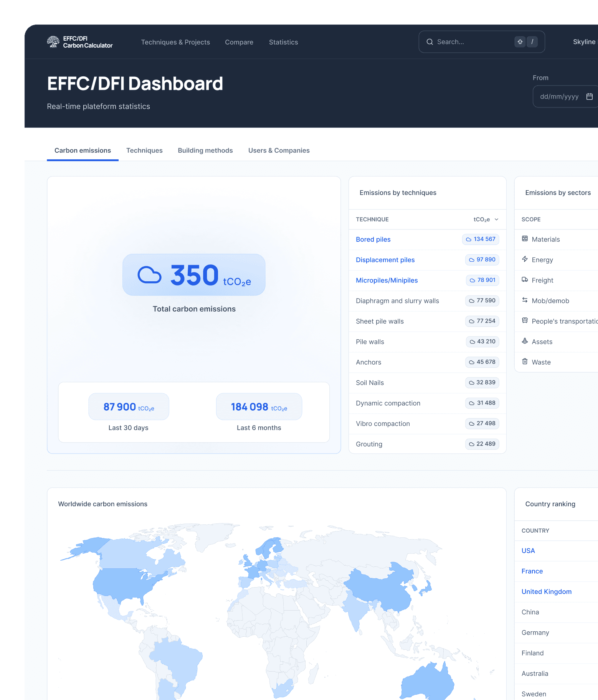Select the Sheet pile walls row
Screen dimensions: 598x700
428,321
